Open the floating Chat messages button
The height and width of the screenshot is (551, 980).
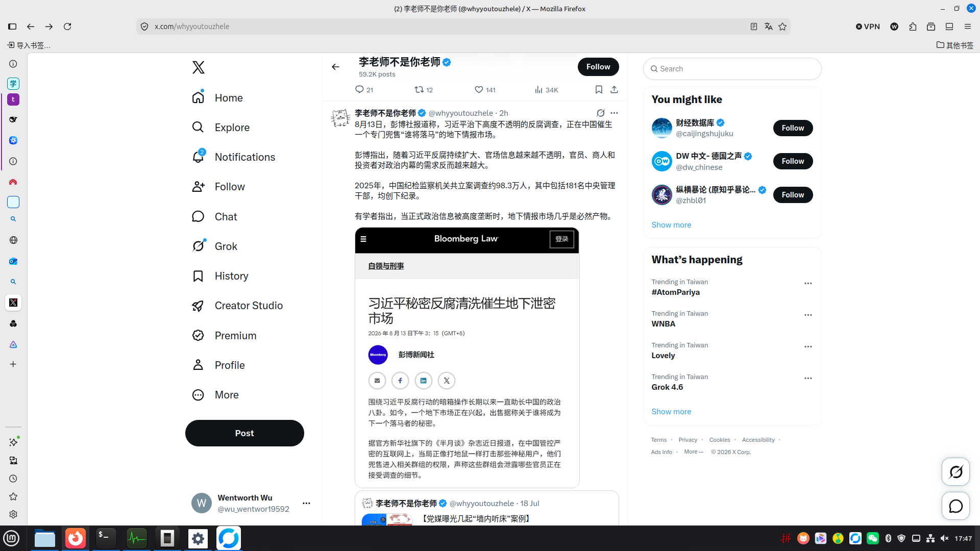pyautogui.click(x=955, y=506)
